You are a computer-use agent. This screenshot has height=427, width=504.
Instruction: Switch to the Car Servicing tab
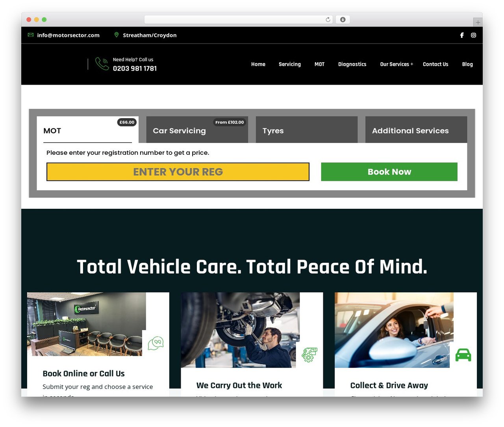coord(197,130)
